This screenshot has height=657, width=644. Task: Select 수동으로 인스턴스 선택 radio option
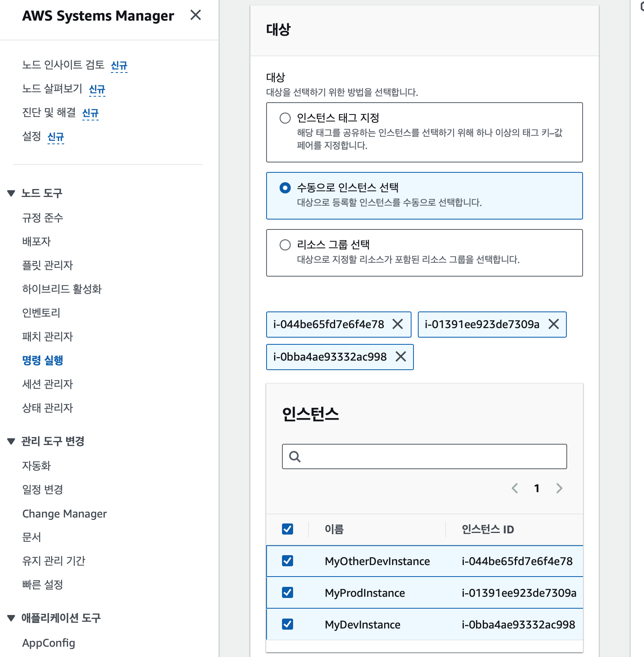point(285,188)
